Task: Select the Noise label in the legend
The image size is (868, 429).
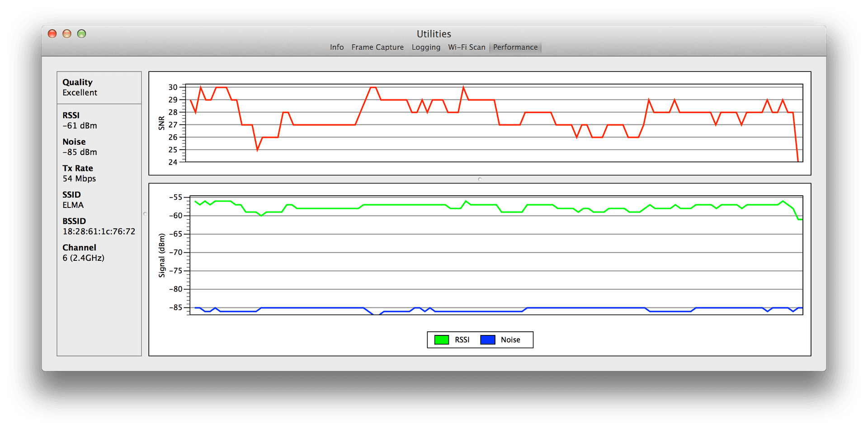Action: (x=511, y=339)
